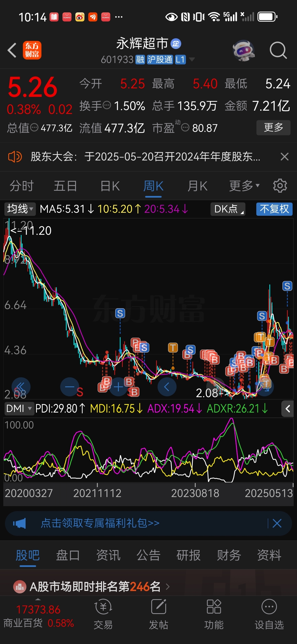
Task: Tap the 企 verified badge by 永辉超市
Action: 176,43
